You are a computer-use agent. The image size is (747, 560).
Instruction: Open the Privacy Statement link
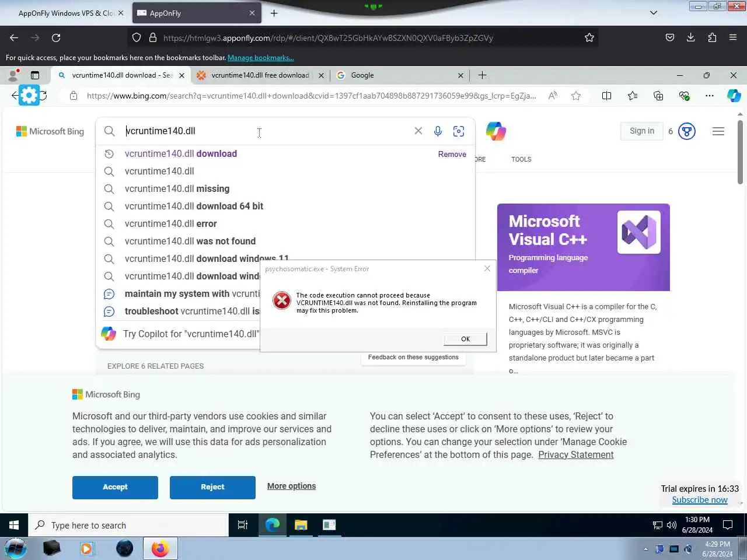575,454
